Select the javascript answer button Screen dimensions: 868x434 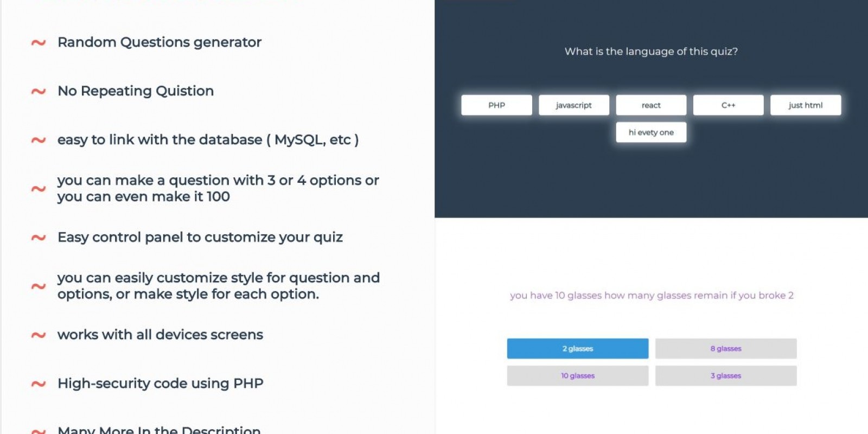(574, 105)
